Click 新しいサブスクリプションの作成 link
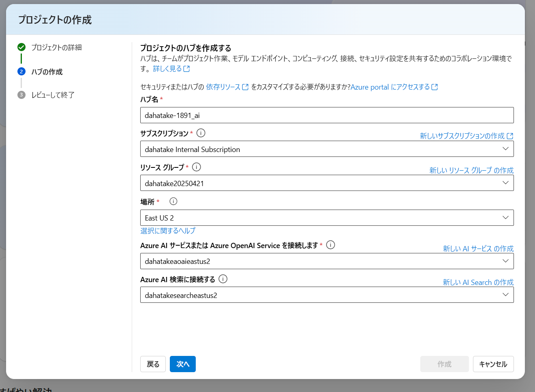This screenshot has height=392, width=535. click(462, 136)
